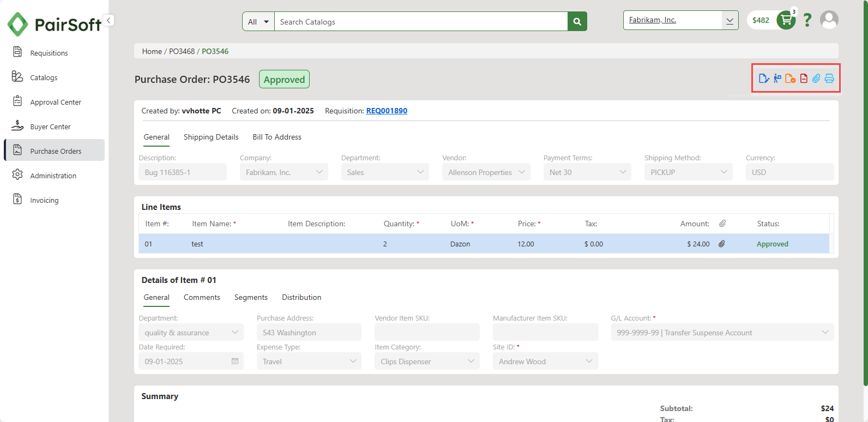The width and height of the screenshot is (868, 422).
Task: Click the receive goods person-with-box icon
Action: click(x=777, y=79)
